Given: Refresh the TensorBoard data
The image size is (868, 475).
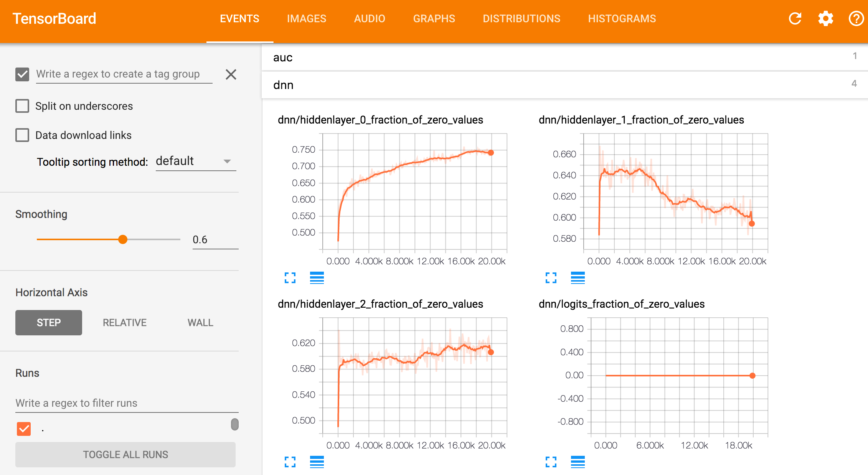Looking at the screenshot, I should 795,18.
